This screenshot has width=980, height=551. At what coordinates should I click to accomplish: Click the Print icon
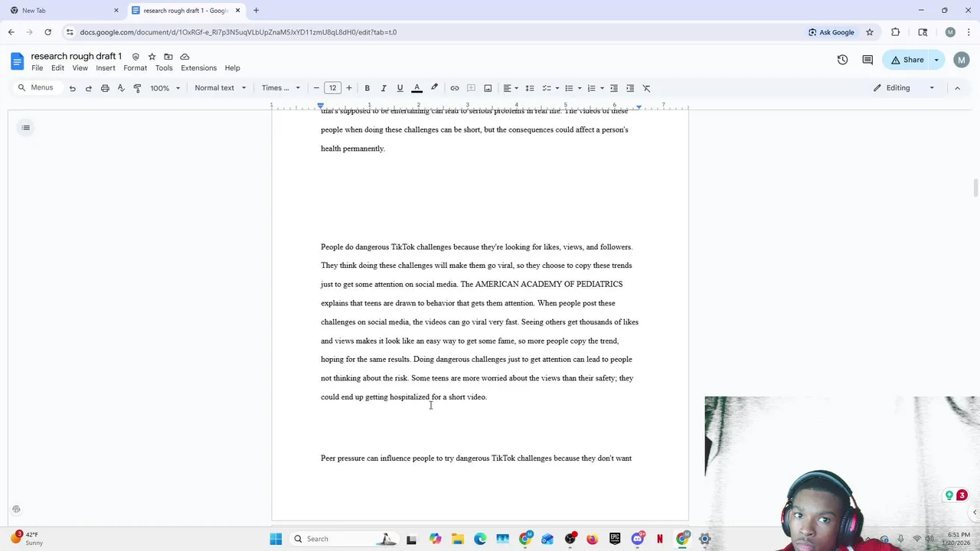[x=105, y=88]
